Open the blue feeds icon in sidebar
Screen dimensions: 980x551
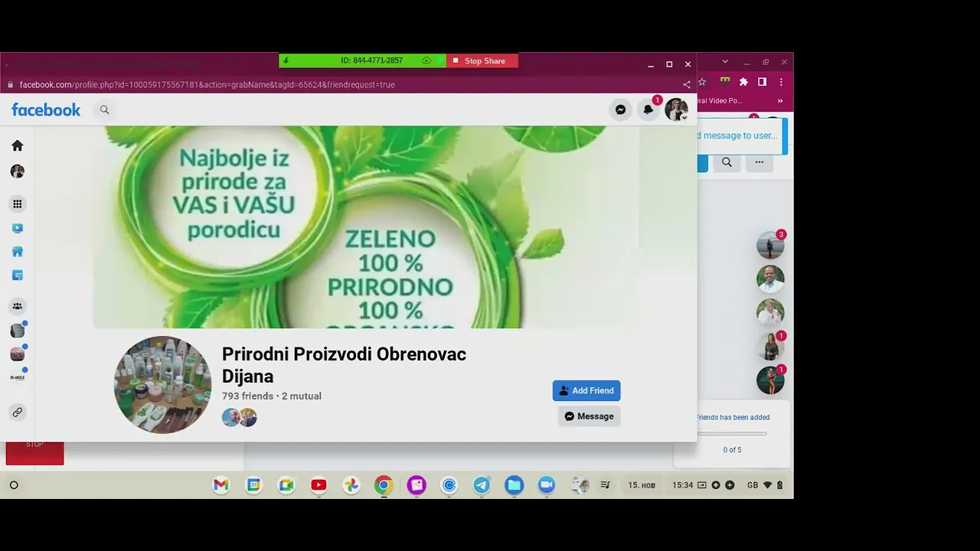(17, 275)
